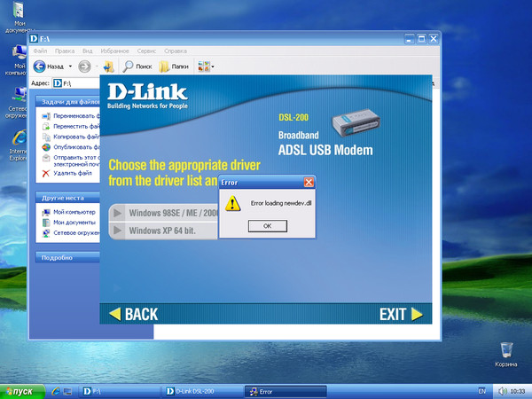Viewport: 532px width, 399px height.
Task: Click the yellow EXIT arrow icon
Action: click(417, 314)
